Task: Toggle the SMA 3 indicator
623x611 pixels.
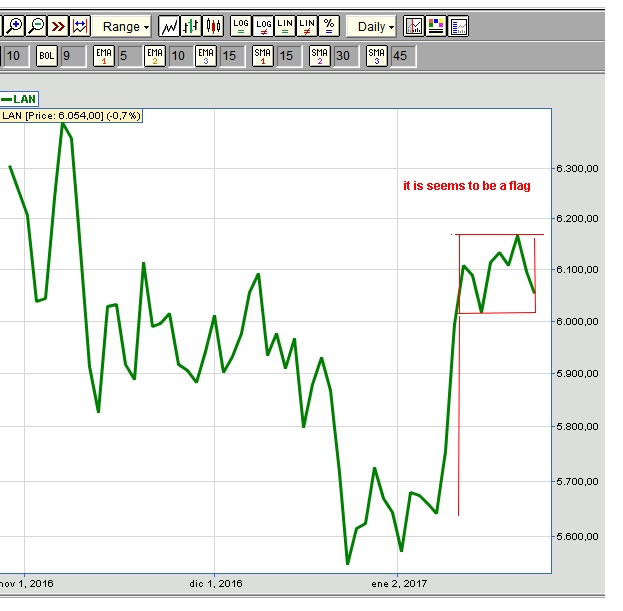Action: tap(377, 56)
